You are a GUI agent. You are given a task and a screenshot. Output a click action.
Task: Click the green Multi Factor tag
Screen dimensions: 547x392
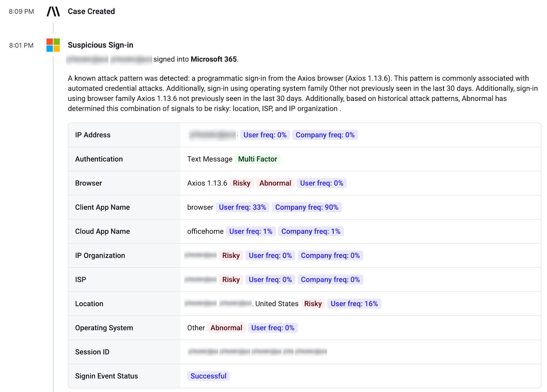[x=257, y=159]
